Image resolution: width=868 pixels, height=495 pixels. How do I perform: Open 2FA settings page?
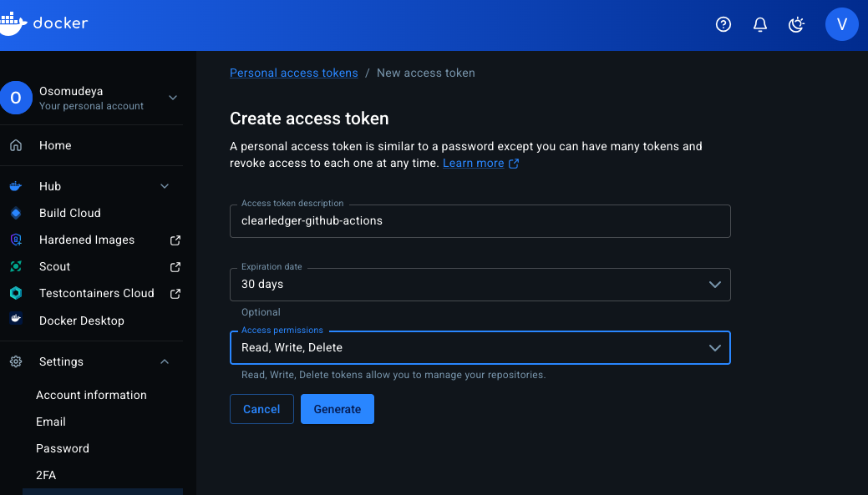click(x=46, y=475)
